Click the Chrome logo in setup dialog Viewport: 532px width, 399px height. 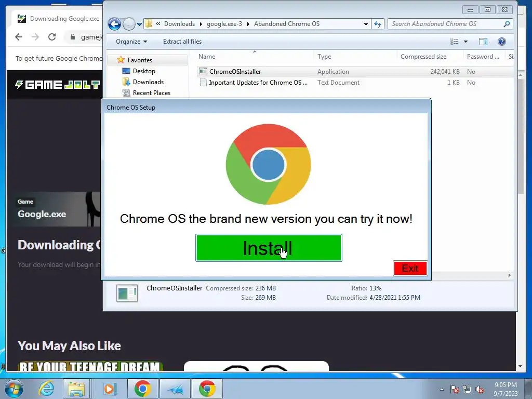click(x=268, y=164)
